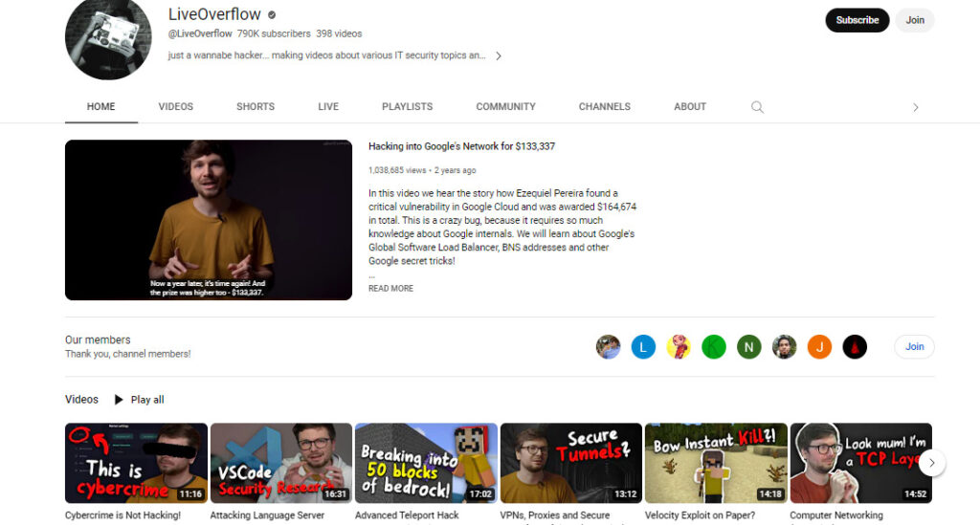The width and height of the screenshot is (980, 525).
Task: Click the 'Play all' label
Action: click(x=147, y=400)
